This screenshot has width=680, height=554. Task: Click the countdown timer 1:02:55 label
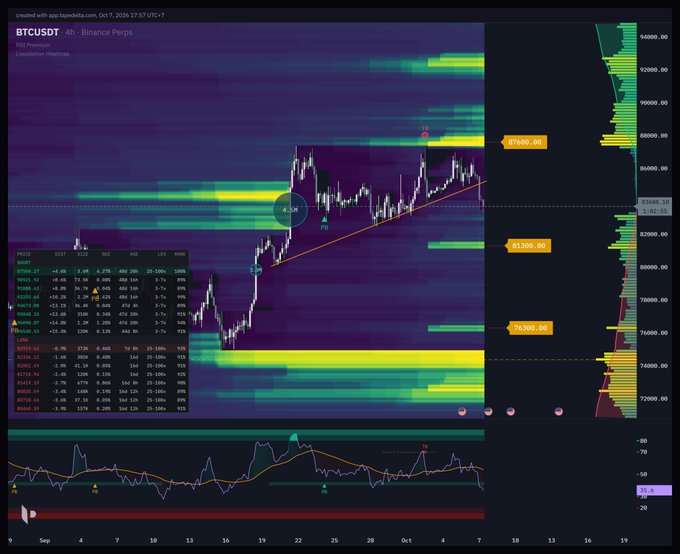coord(654,211)
